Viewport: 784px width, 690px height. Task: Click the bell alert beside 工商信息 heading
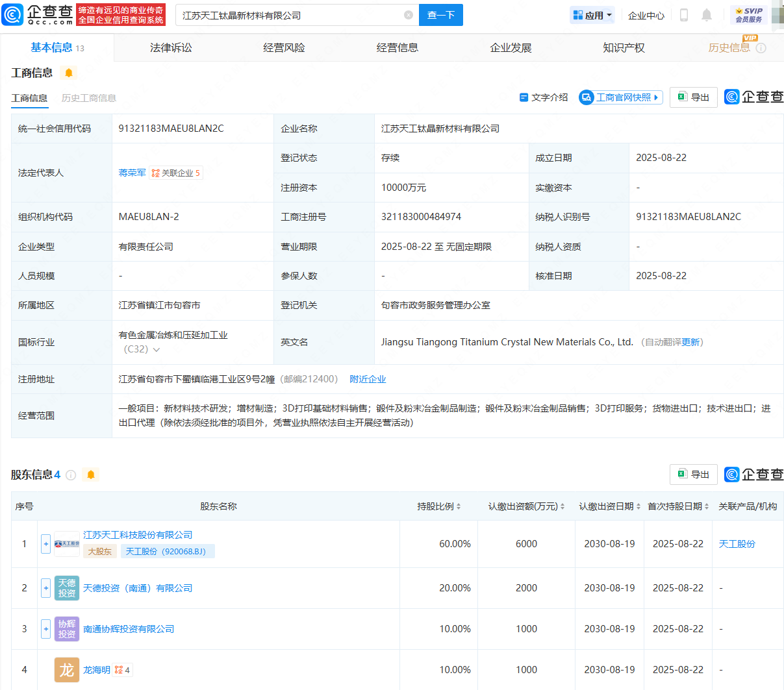69,73
